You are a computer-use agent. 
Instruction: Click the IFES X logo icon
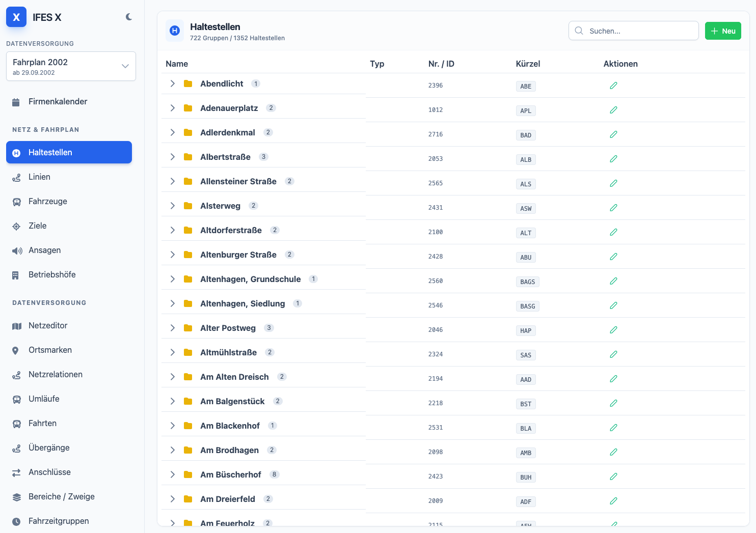click(x=16, y=17)
